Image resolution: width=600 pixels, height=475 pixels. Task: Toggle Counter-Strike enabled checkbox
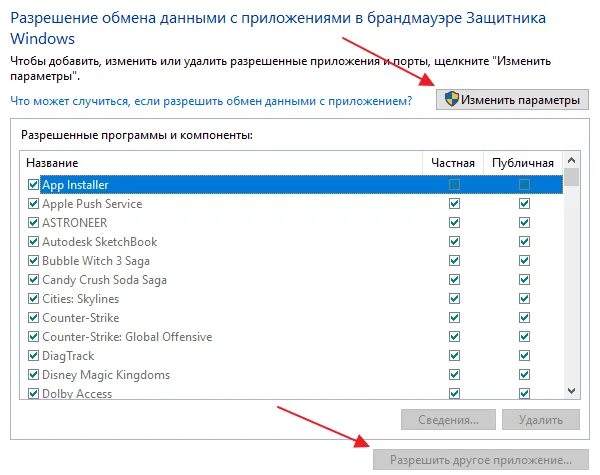tap(33, 318)
